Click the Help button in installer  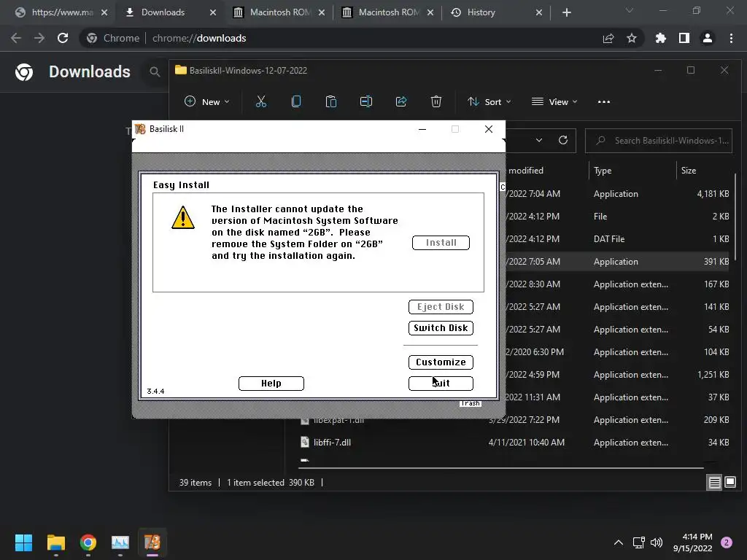(271, 384)
